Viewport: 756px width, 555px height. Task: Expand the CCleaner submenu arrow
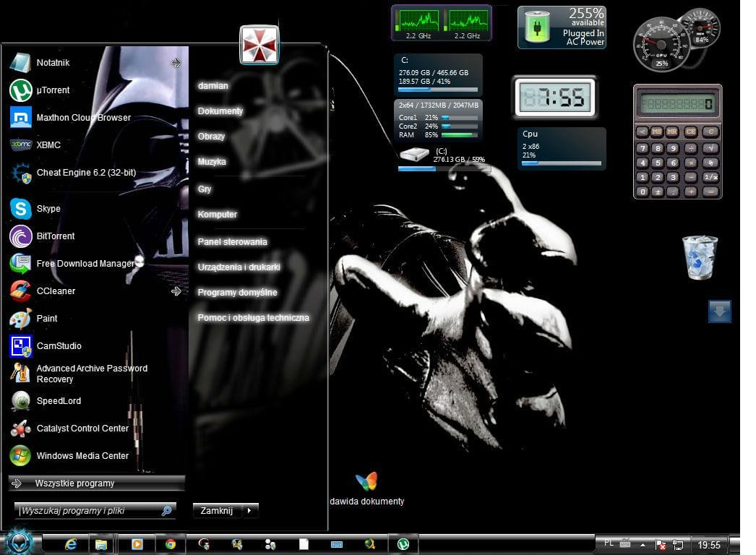[x=176, y=291]
